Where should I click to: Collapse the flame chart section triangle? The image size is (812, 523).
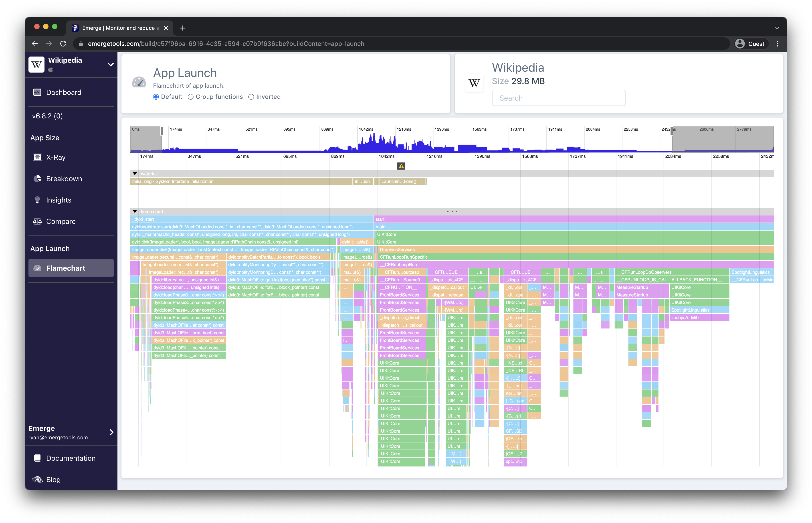[x=135, y=212]
